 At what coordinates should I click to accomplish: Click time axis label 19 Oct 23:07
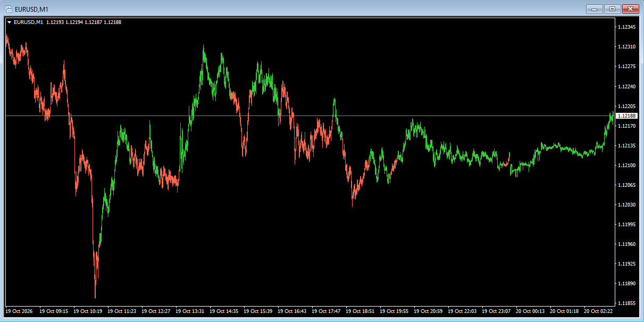tap(496, 311)
